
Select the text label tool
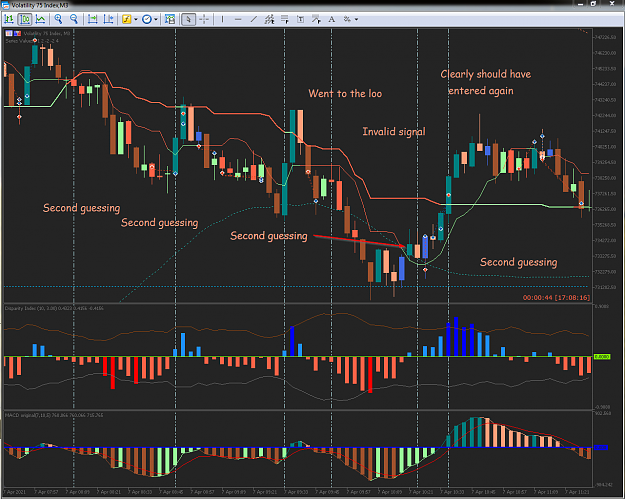(x=301, y=19)
